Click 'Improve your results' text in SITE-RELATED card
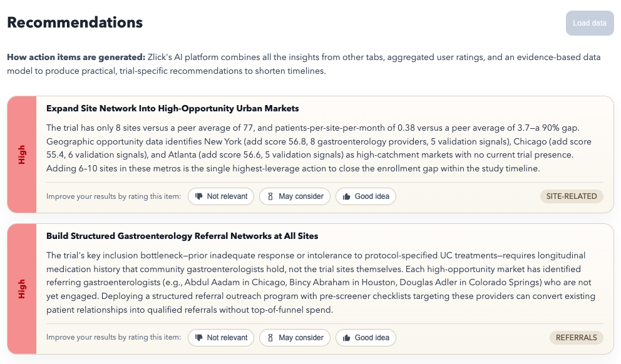 [114, 196]
